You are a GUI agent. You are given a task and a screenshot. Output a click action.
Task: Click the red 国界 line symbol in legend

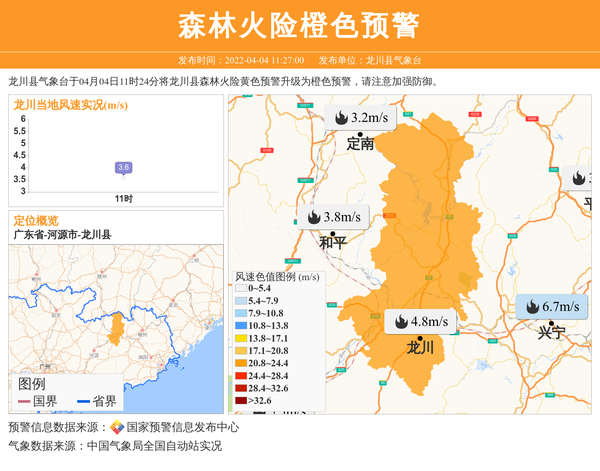23,402
